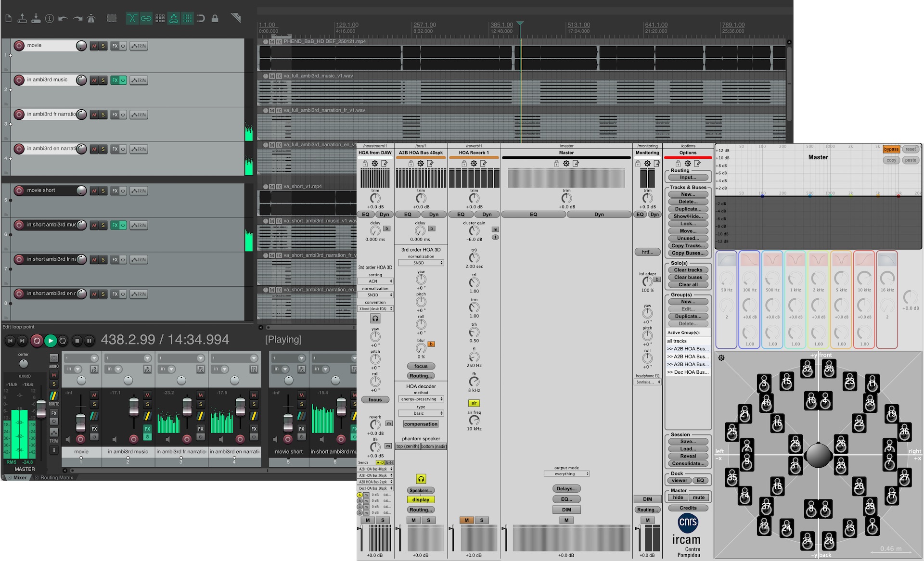The height and width of the screenshot is (561, 924).
Task: Open FX for 'in ambi3rd music' track
Action: pos(115,80)
